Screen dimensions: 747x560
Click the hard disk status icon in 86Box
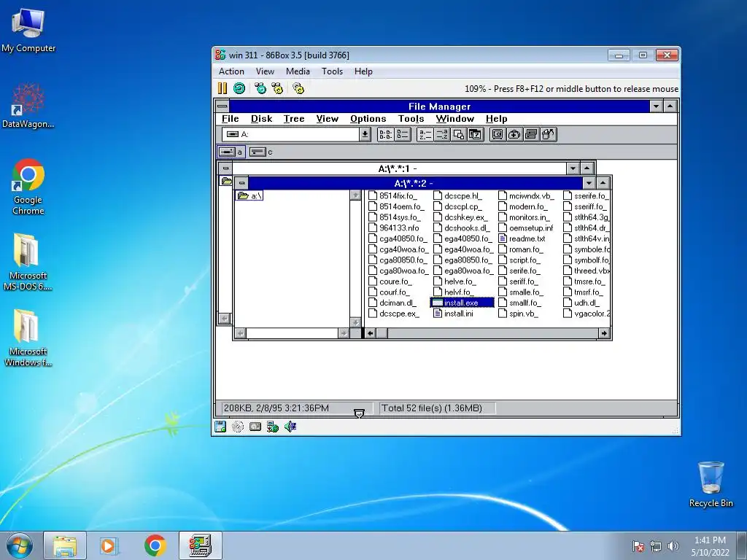(255, 427)
